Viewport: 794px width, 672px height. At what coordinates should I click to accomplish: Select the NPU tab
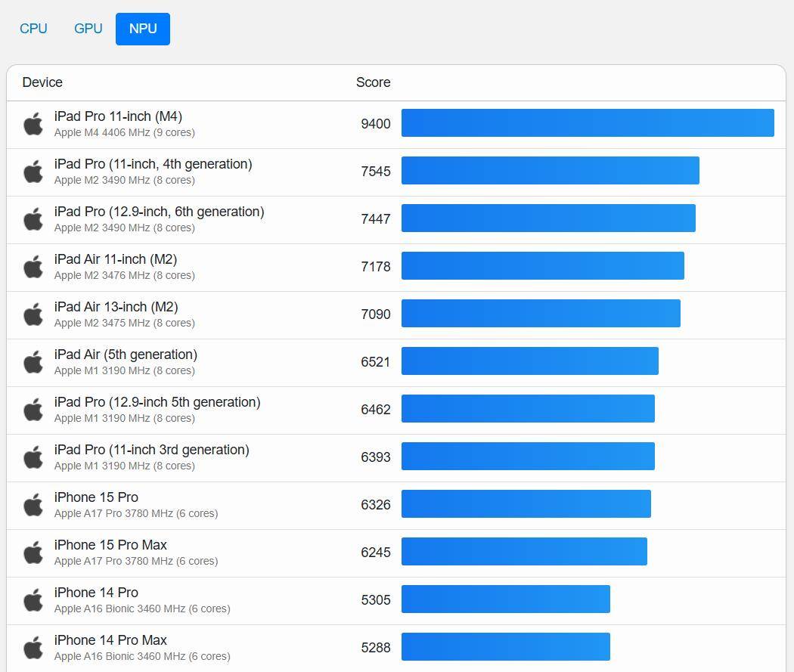(143, 29)
